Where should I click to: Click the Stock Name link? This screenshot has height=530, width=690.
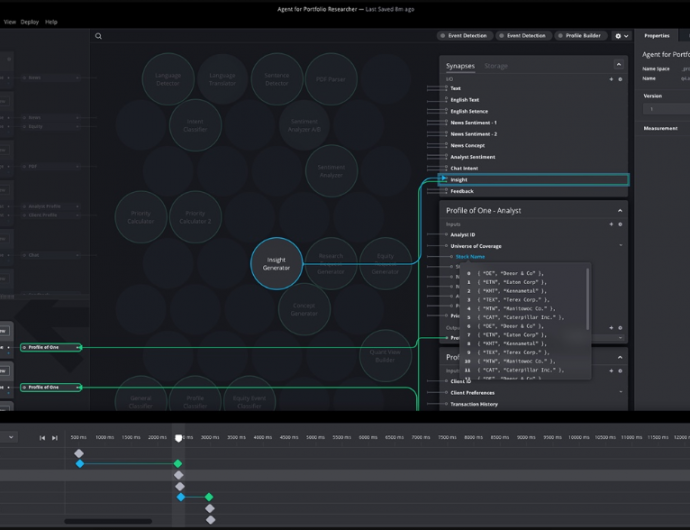coord(470,256)
